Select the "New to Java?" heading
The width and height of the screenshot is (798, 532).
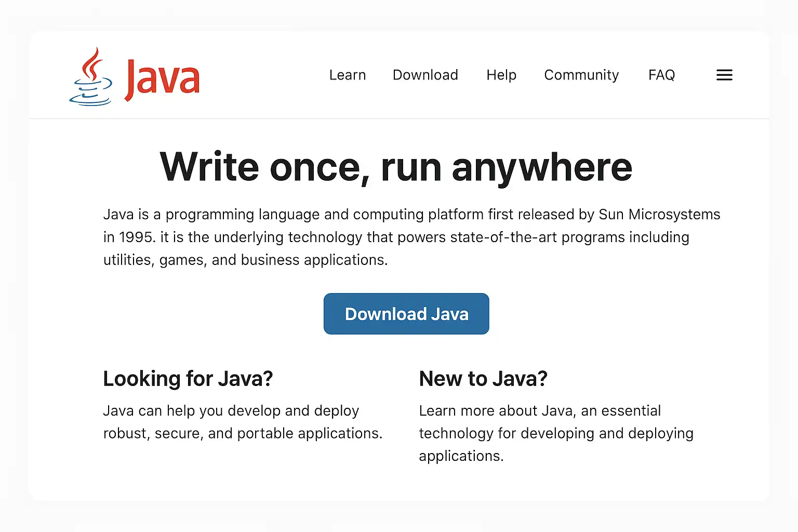(483, 379)
